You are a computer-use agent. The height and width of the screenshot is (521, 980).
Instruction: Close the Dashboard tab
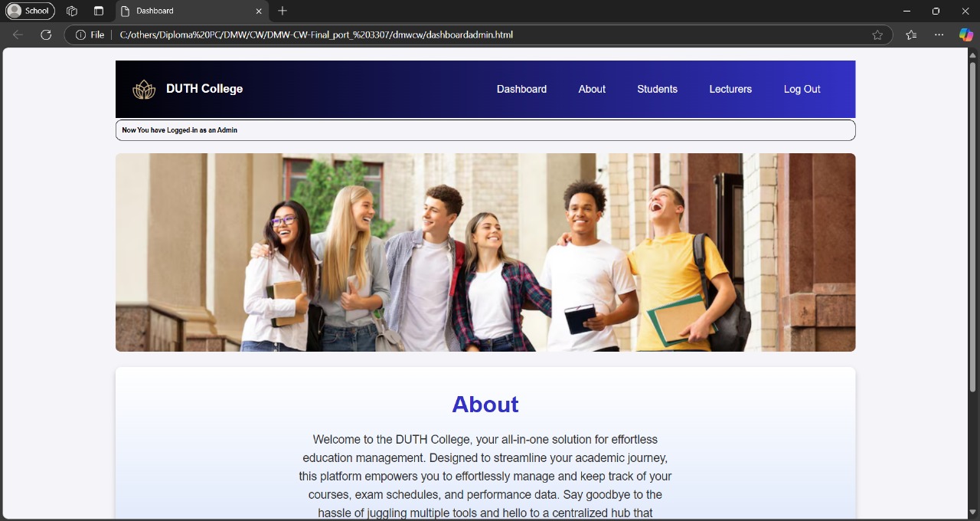pos(259,11)
